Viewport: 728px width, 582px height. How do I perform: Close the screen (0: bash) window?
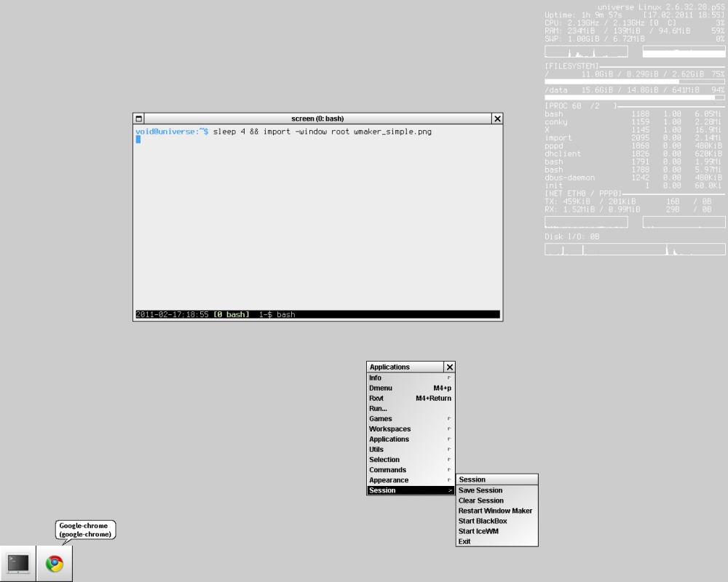[x=497, y=119]
